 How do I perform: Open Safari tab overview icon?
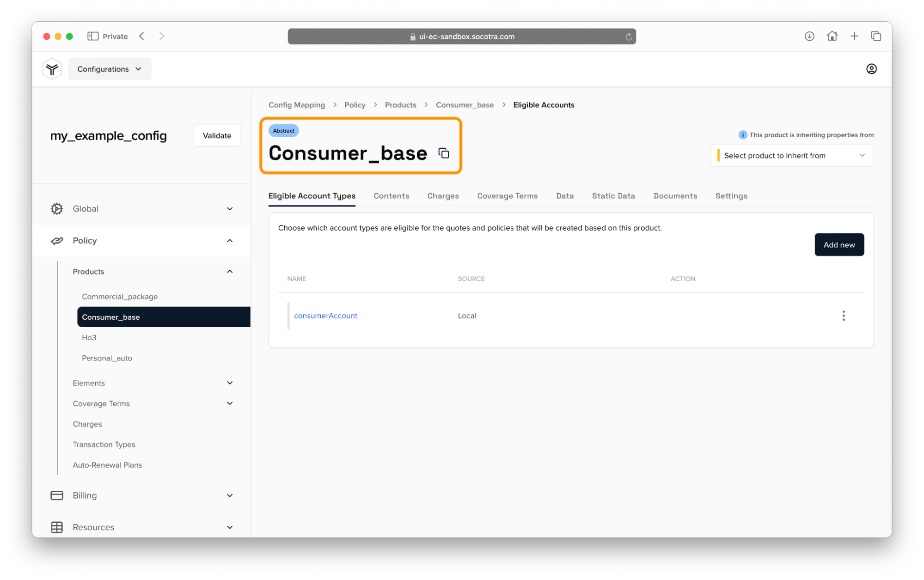click(x=875, y=36)
